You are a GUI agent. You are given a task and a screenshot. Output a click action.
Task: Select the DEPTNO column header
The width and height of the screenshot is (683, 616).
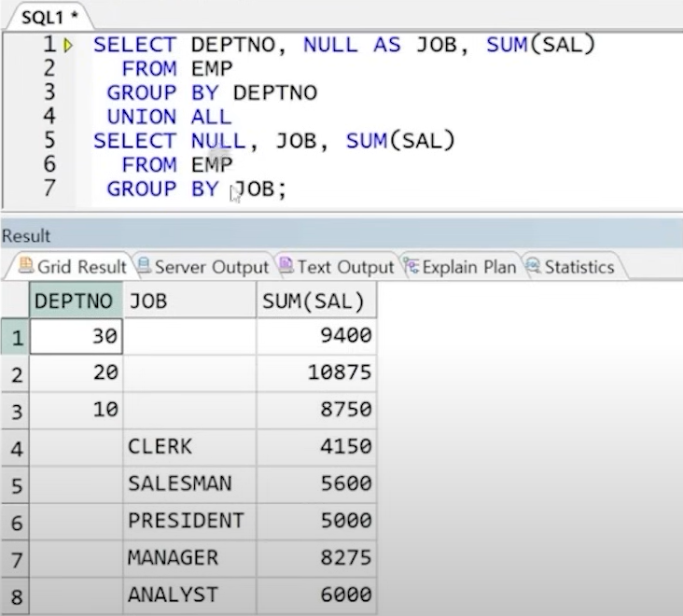point(77,301)
